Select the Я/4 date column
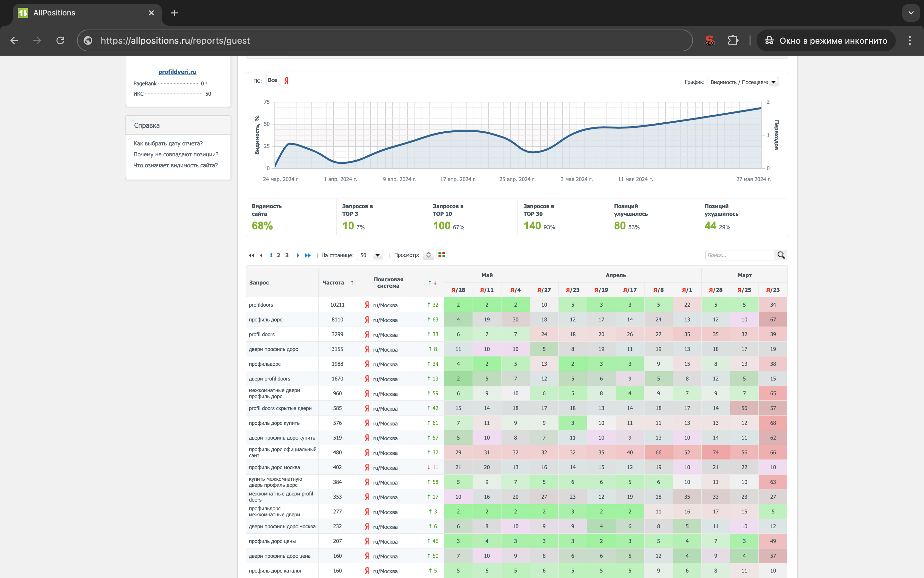 [516, 290]
